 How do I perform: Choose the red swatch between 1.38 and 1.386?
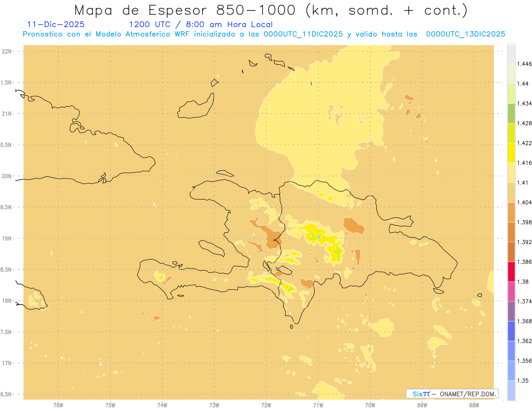[x=511, y=272]
